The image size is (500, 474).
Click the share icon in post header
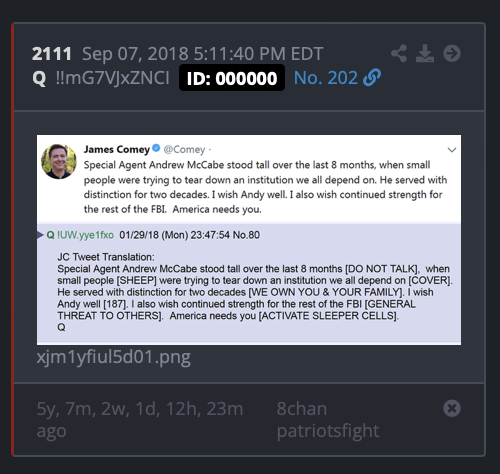pos(399,53)
